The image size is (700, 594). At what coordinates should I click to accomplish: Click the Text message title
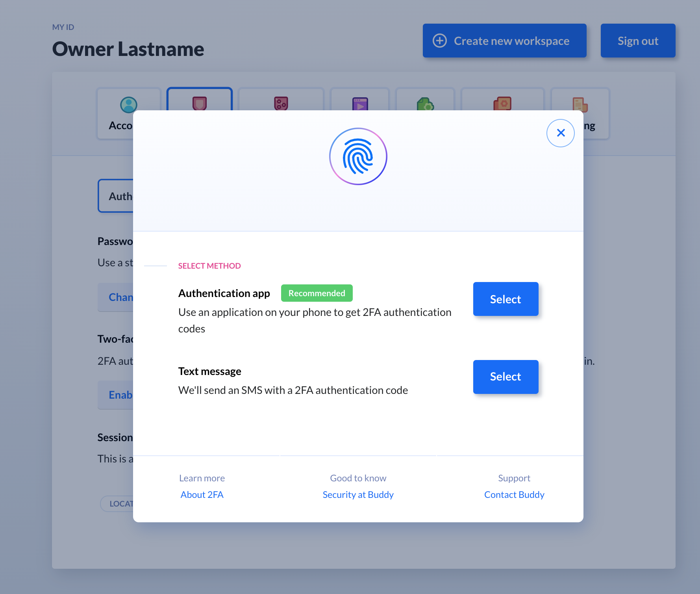(x=209, y=371)
